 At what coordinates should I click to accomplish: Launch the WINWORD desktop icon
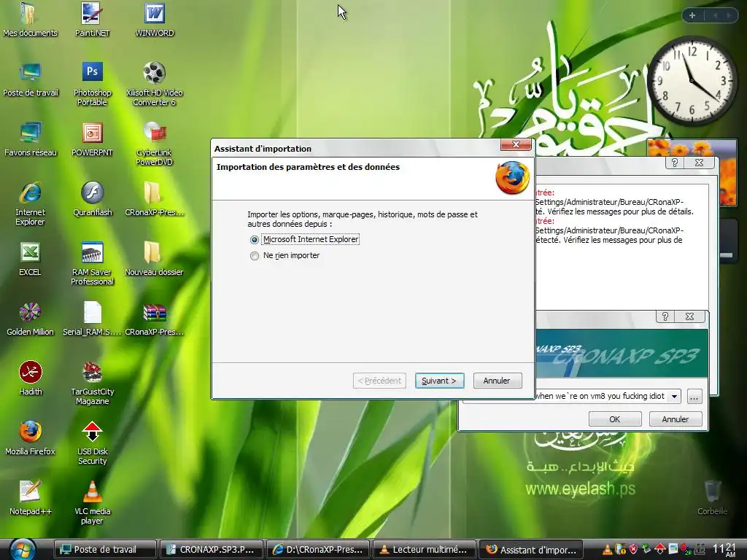155,20
